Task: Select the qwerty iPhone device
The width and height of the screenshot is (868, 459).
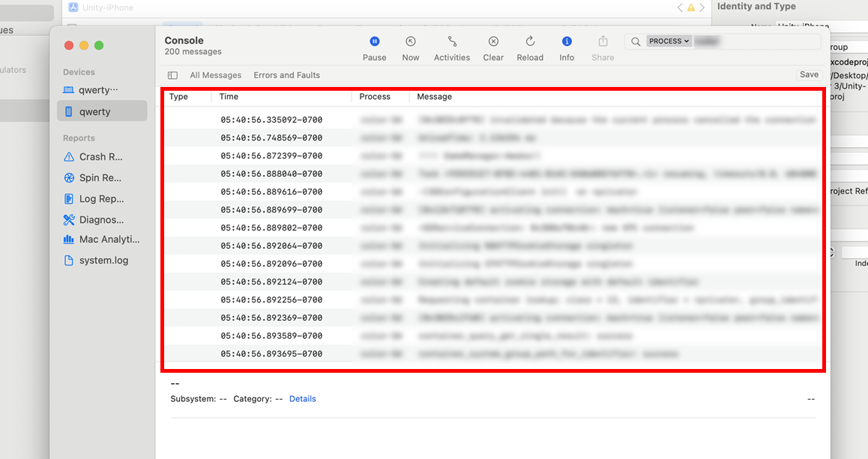Action: 102,111
